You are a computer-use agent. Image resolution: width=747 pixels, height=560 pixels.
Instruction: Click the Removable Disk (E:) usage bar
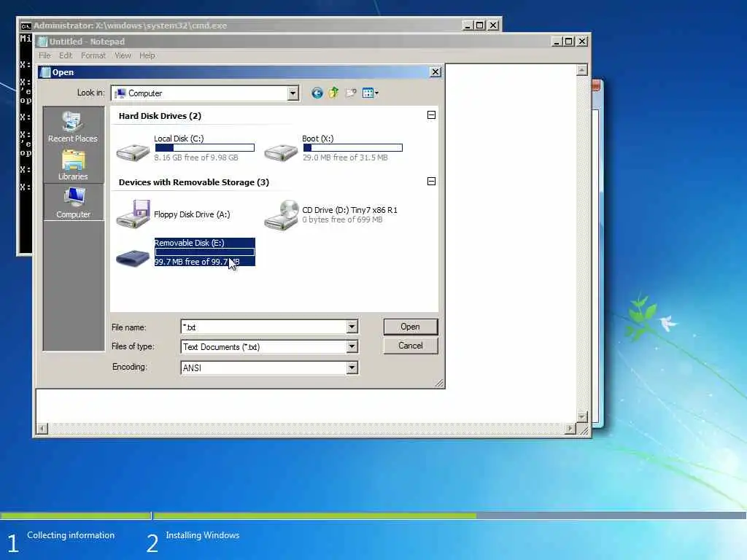[205, 252]
